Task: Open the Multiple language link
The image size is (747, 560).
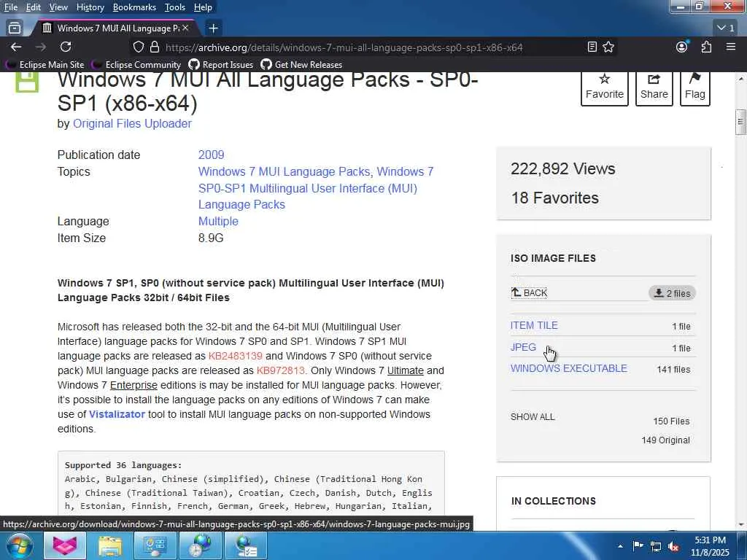Action: (x=218, y=221)
